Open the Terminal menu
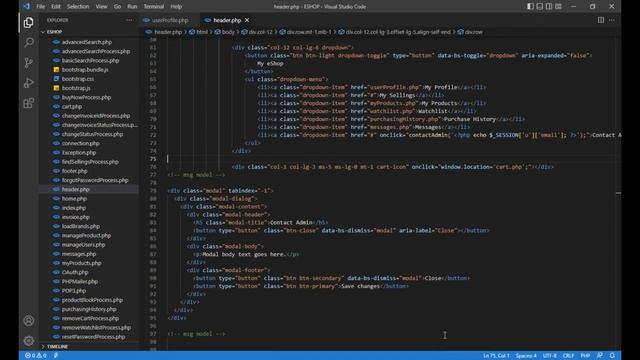Screen dimensions: 640x360 pos(153,7)
